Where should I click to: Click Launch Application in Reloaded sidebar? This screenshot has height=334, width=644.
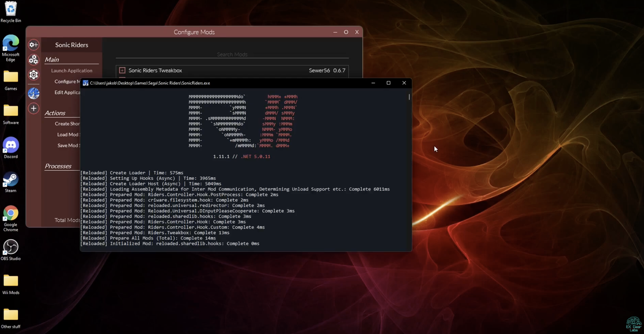click(71, 71)
